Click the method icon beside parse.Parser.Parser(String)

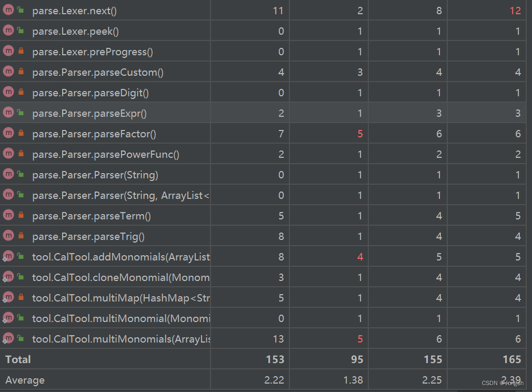click(8, 174)
